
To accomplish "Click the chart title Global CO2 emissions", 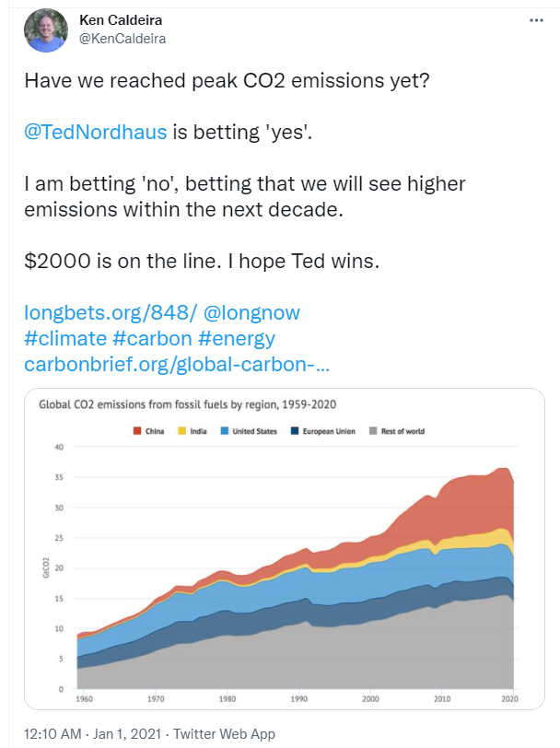I will pos(188,404).
